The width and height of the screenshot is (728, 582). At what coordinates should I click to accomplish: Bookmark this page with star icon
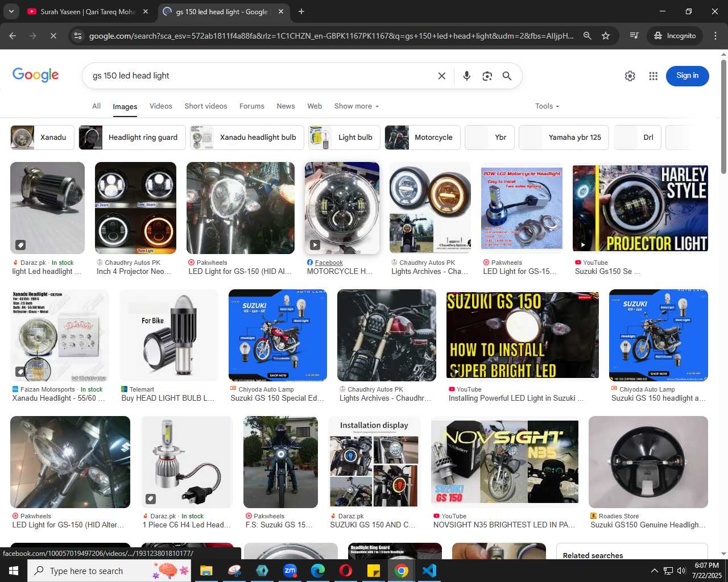(x=606, y=36)
